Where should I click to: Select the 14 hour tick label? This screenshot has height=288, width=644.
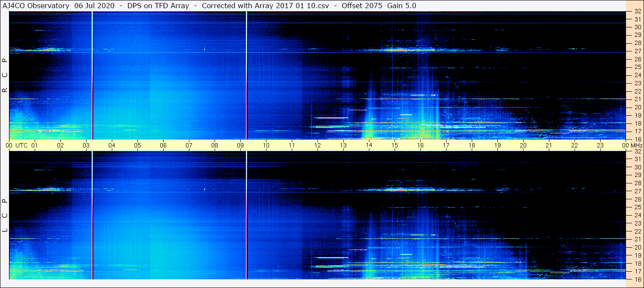(369, 145)
